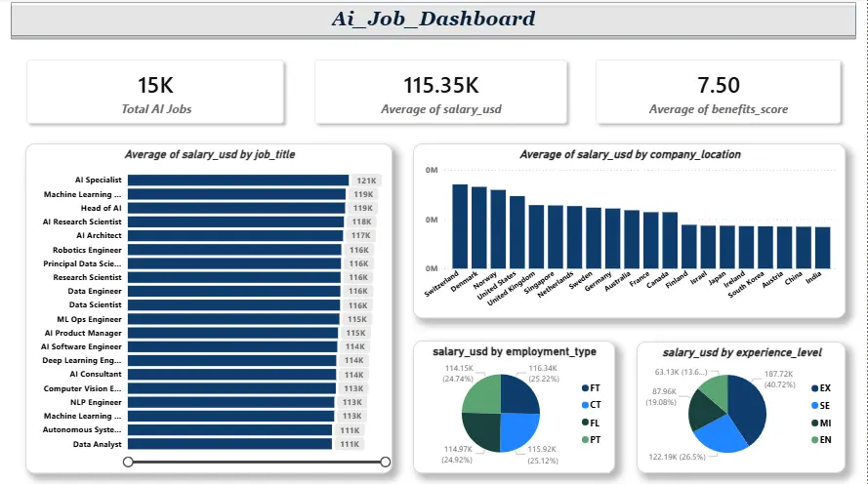Click the Canada column
Viewport: 868px width, 484px height.
point(670,240)
